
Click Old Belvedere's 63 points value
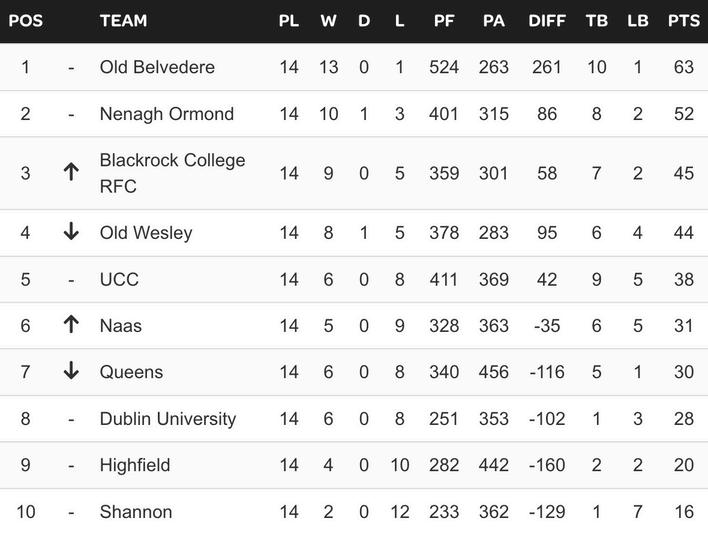tap(684, 67)
